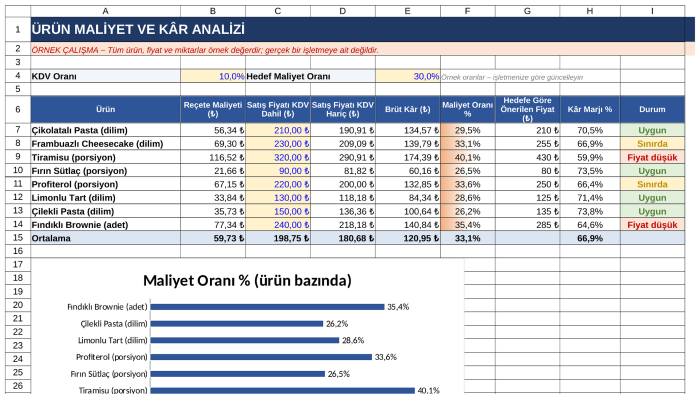Viewport: 700px width, 394px height.
Task: Select column A header
Action: [x=105, y=11]
